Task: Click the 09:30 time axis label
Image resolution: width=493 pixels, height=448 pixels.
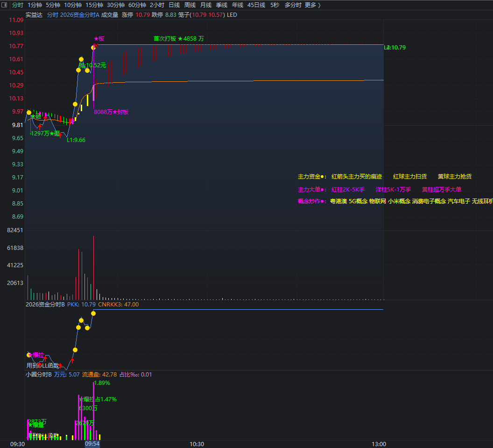Action: click(18, 444)
